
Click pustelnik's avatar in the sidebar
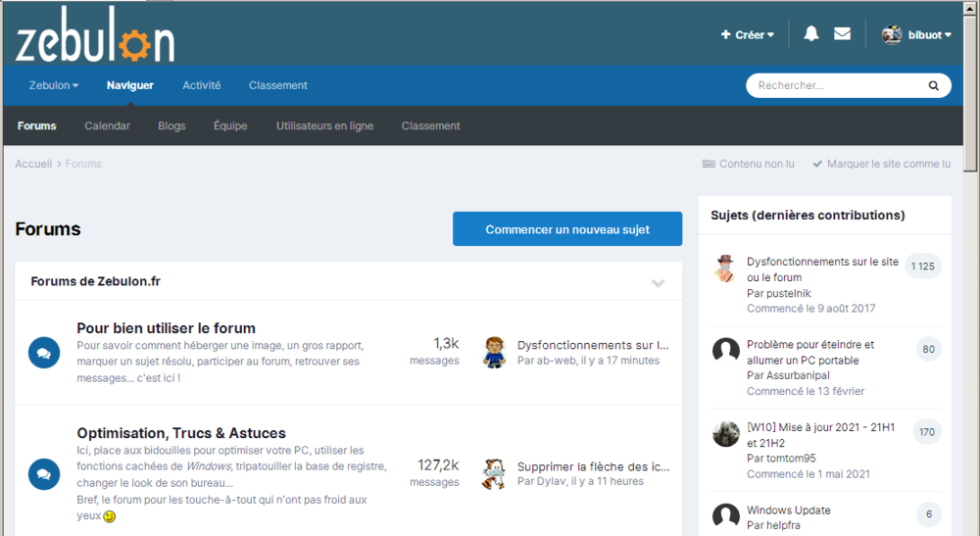(x=725, y=268)
